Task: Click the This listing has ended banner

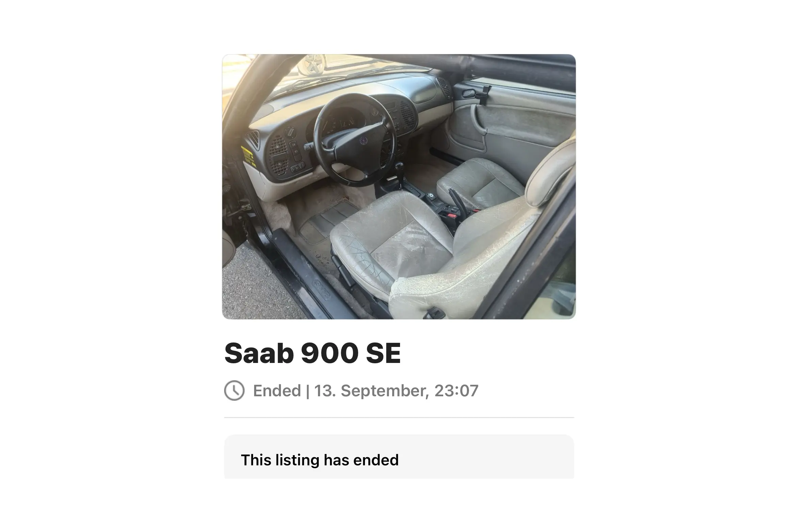Action: point(399,456)
